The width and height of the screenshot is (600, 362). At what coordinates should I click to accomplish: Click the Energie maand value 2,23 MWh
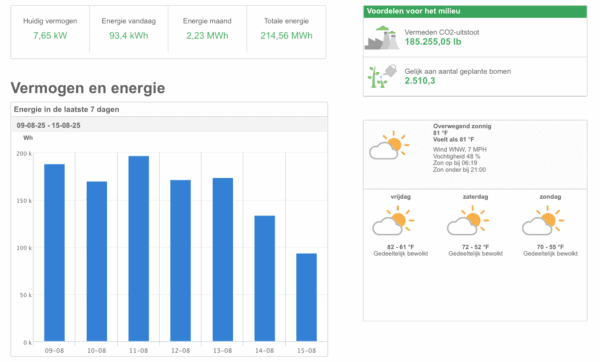(x=207, y=36)
